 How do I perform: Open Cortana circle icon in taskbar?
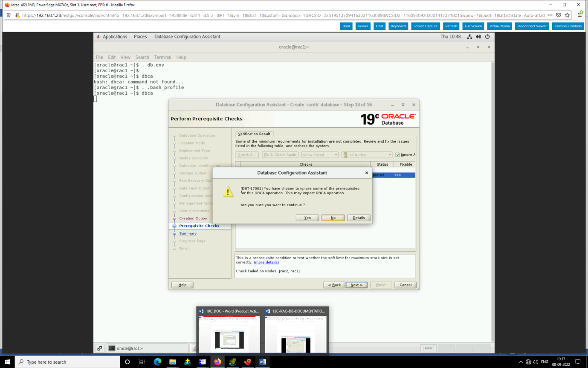tap(127, 362)
